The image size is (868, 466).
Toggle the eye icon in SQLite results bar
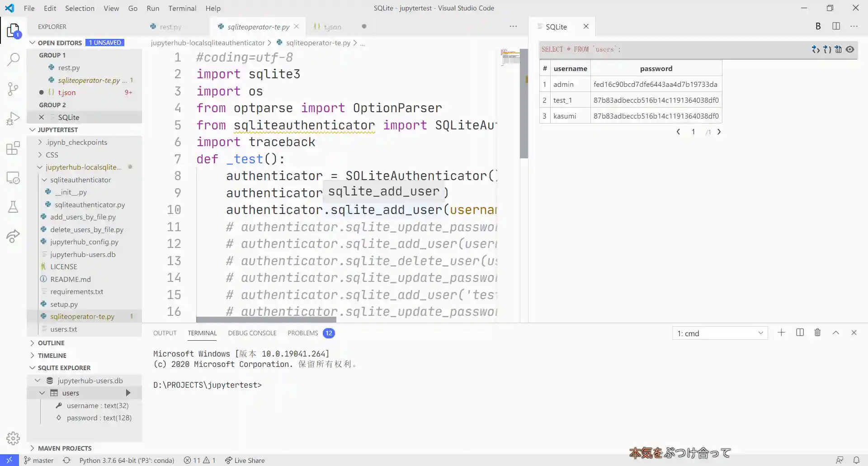850,49
